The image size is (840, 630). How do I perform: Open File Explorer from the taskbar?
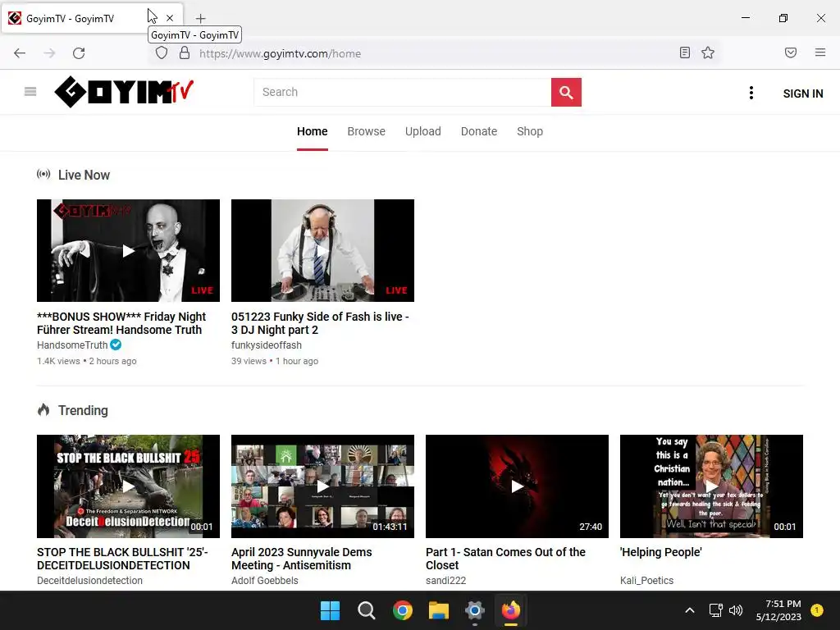[x=439, y=610]
